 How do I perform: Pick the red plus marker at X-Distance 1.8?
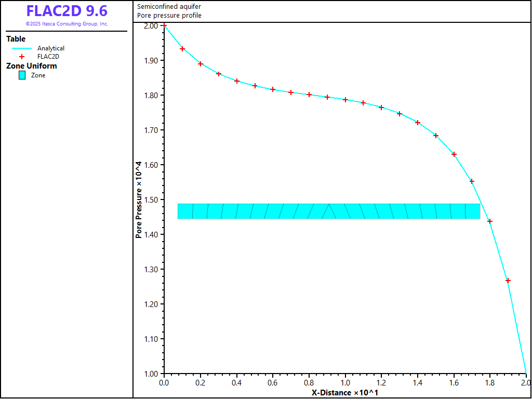click(490, 221)
